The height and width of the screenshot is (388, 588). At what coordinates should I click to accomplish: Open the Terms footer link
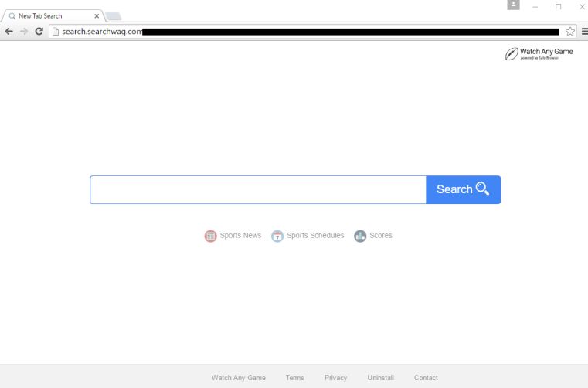pyautogui.click(x=294, y=378)
